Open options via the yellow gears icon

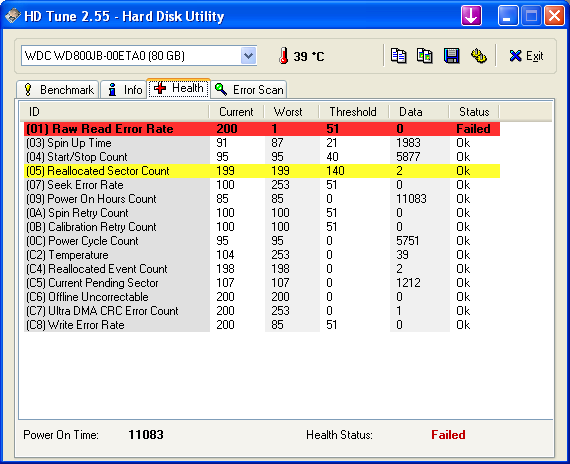tap(478, 56)
